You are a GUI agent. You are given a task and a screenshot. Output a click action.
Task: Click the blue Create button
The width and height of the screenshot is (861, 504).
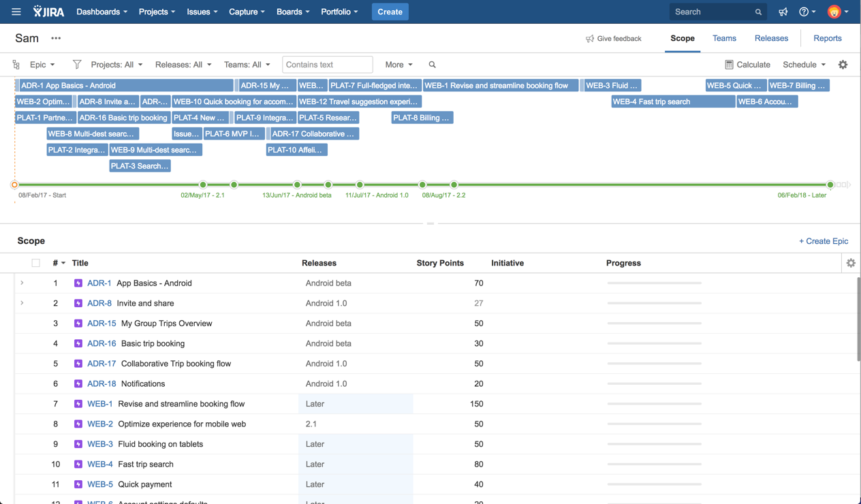(390, 12)
